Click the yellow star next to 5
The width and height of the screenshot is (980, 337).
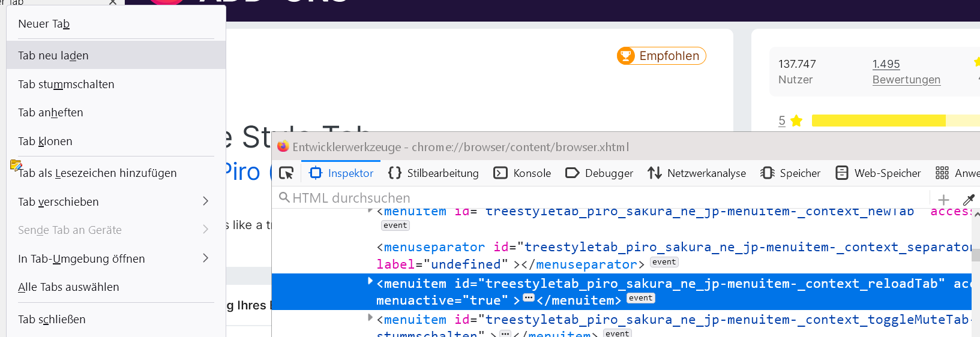click(x=796, y=121)
